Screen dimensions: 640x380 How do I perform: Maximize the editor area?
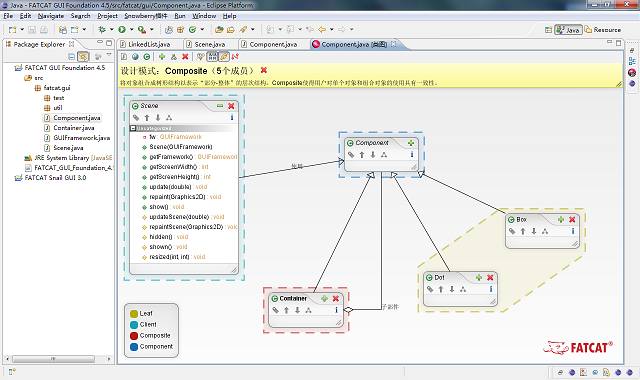[618, 42]
